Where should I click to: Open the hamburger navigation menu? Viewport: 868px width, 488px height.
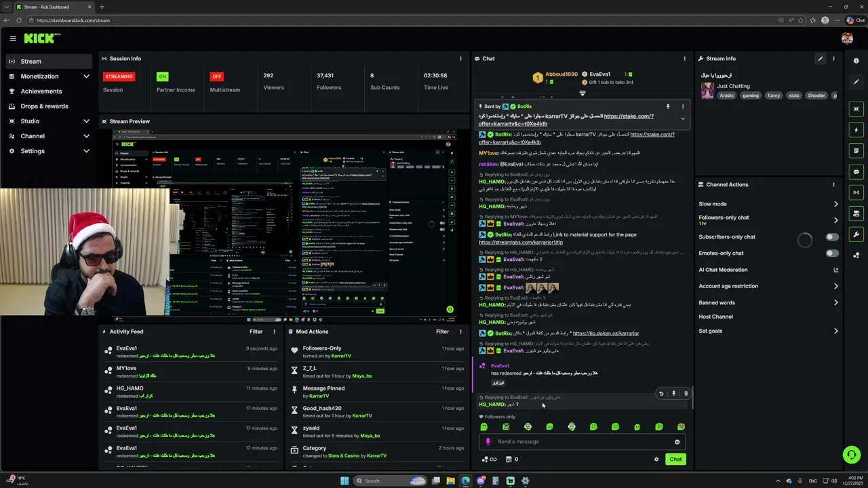(x=13, y=39)
